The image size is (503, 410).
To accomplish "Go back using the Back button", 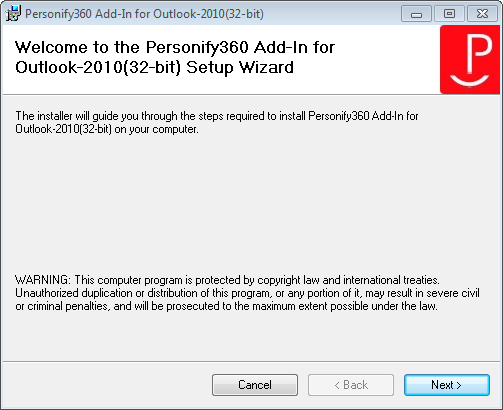I will point(351,385).
